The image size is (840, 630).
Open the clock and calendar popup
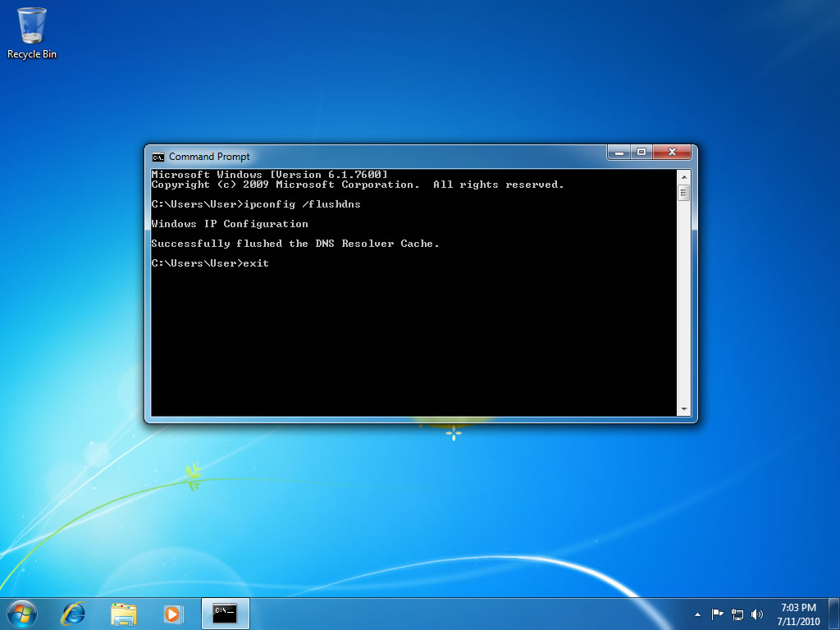800,614
